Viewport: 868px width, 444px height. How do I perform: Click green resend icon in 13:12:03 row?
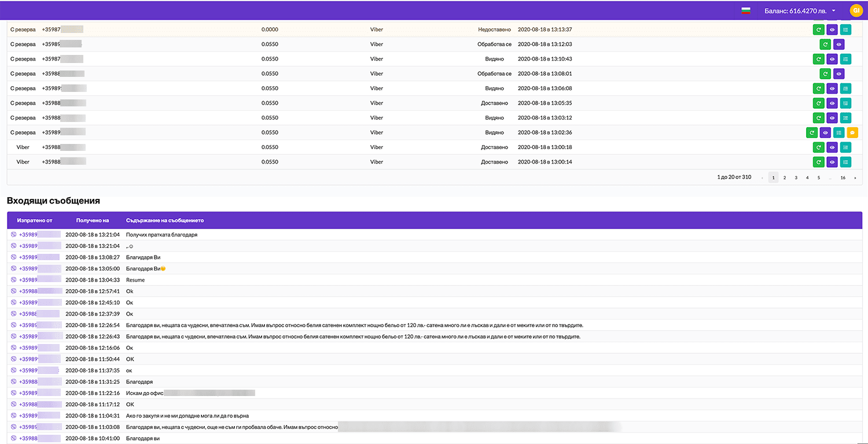click(x=825, y=45)
